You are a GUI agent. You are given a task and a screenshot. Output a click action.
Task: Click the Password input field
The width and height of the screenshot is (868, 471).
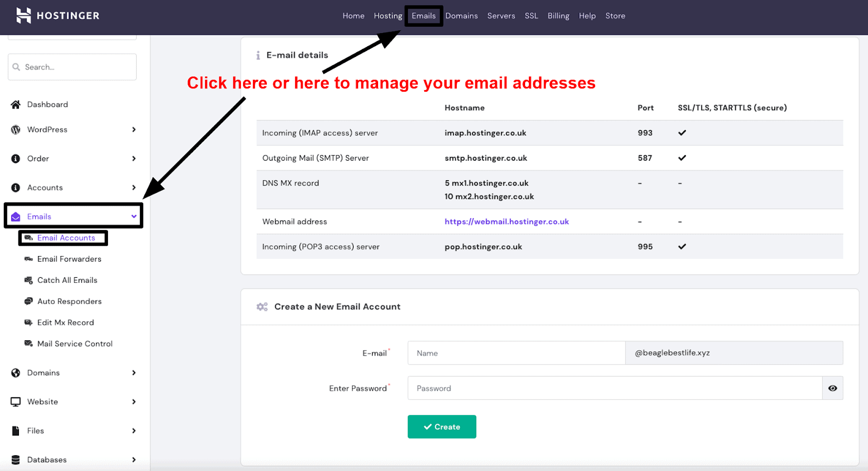coord(615,388)
